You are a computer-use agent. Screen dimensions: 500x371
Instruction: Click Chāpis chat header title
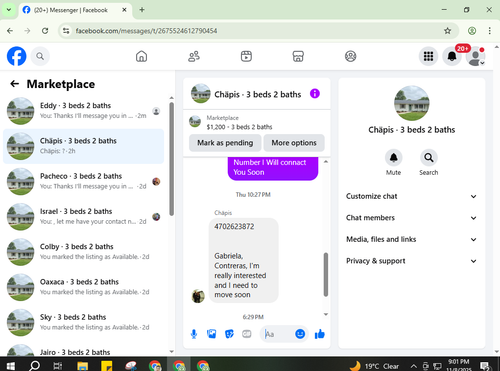pos(257,94)
